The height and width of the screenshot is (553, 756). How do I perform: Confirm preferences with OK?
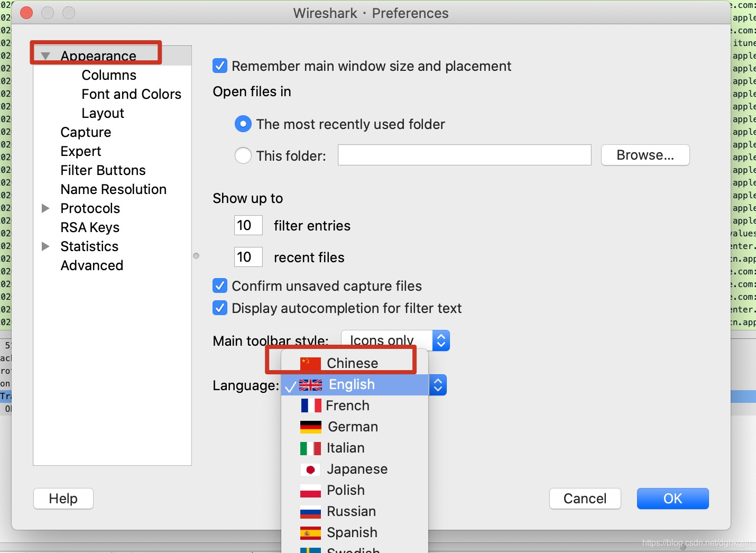point(672,499)
